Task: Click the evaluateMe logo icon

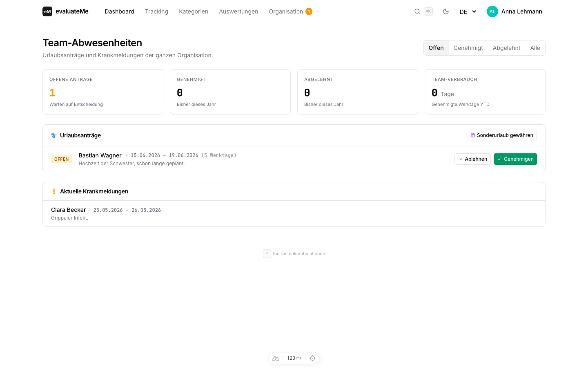Action: [x=47, y=11]
